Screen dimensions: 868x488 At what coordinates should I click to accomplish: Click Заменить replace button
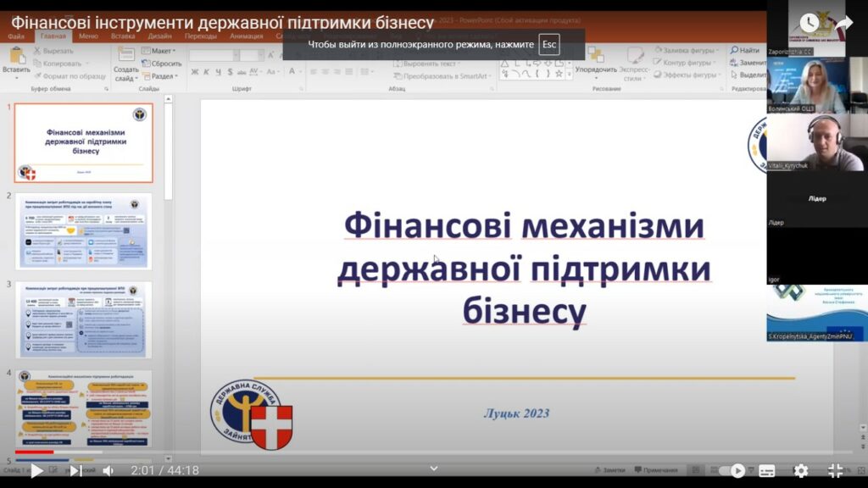(748, 63)
